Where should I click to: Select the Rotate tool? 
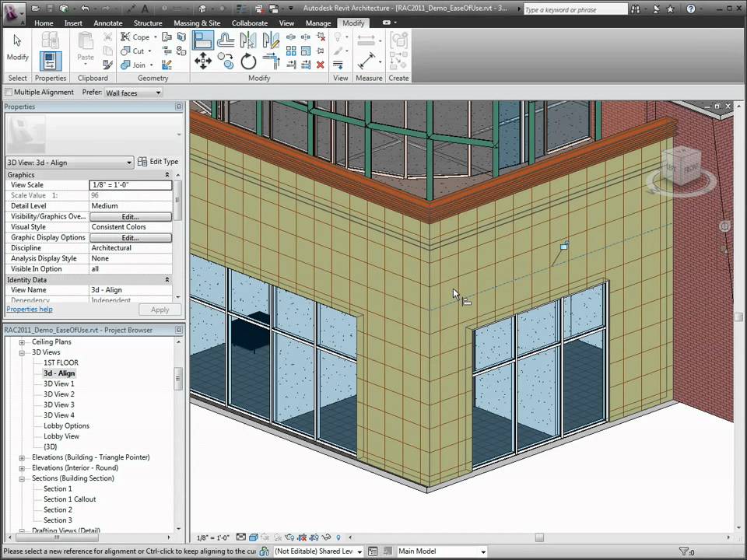[247, 61]
